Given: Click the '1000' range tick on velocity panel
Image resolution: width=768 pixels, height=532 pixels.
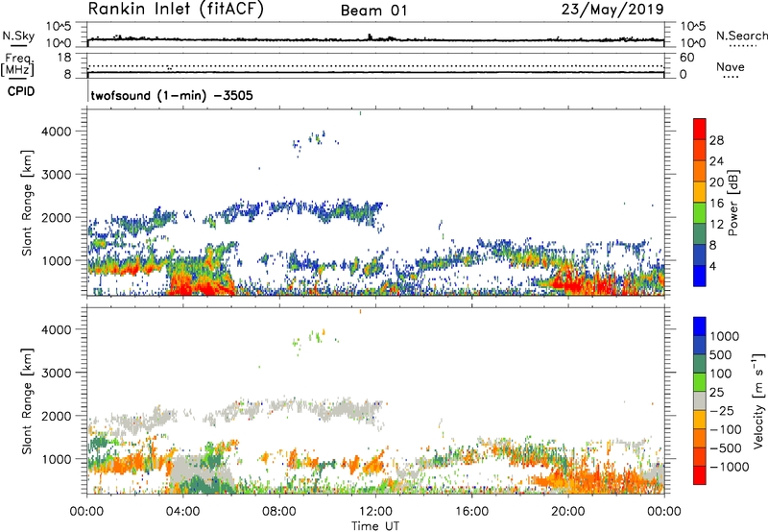Looking at the screenshot, I should coord(57,459).
